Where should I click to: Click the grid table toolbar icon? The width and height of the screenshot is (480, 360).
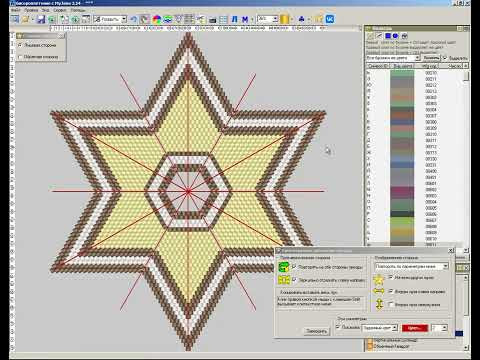point(223,19)
